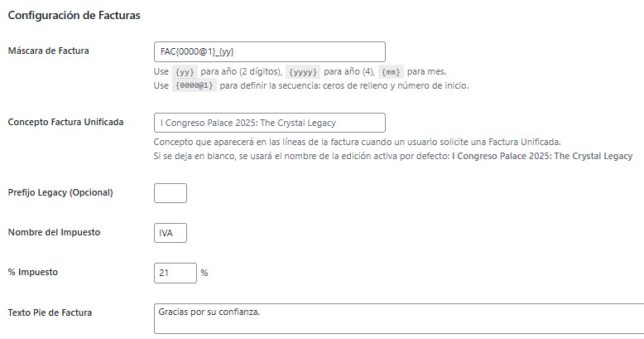Click the empty Prefijo Legacy input box
The height and width of the screenshot is (339, 644).
[171, 193]
